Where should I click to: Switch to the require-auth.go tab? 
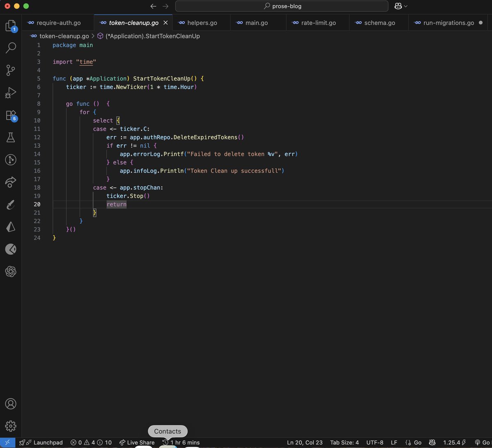coord(57,23)
